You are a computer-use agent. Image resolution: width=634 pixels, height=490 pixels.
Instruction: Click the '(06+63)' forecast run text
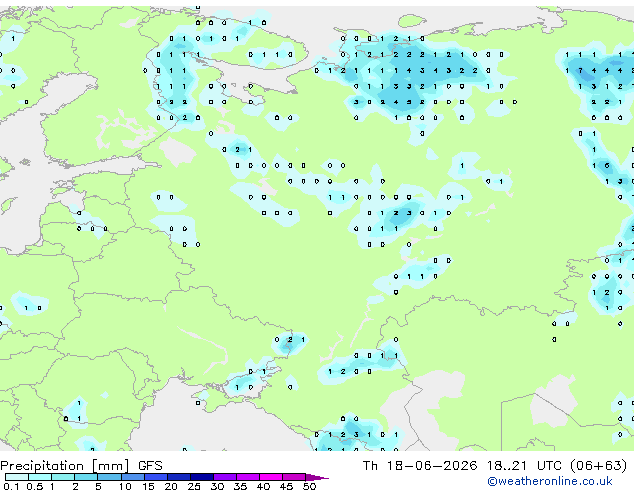click(598, 466)
